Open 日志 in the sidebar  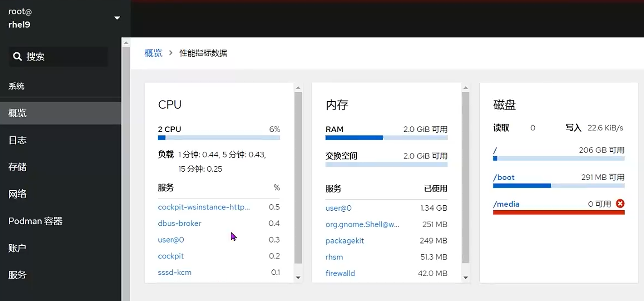[18, 140]
